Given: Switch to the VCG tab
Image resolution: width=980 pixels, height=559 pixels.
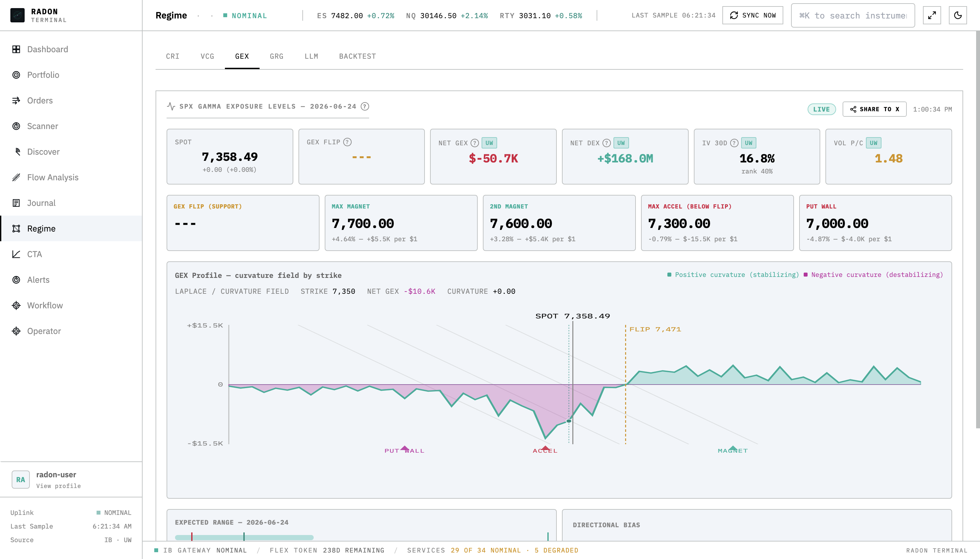Looking at the screenshot, I should click(207, 56).
